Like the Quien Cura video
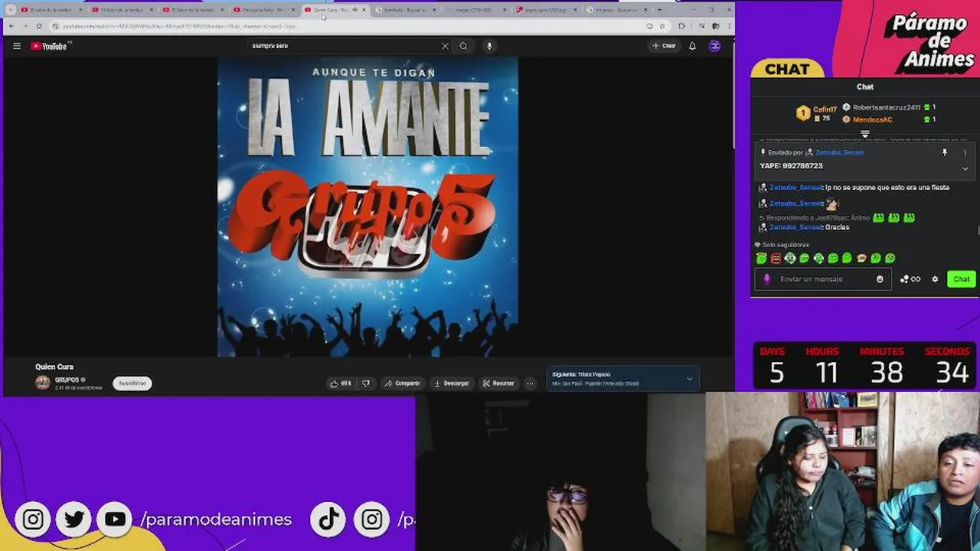 [x=340, y=383]
